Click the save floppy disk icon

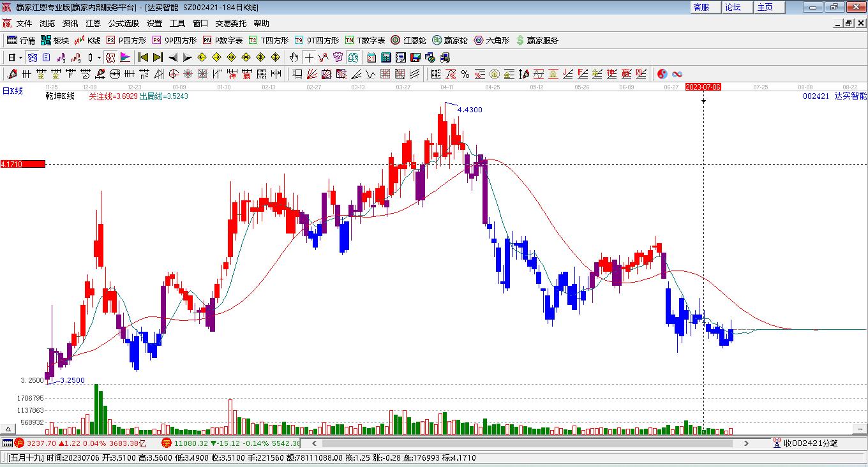[415, 57]
